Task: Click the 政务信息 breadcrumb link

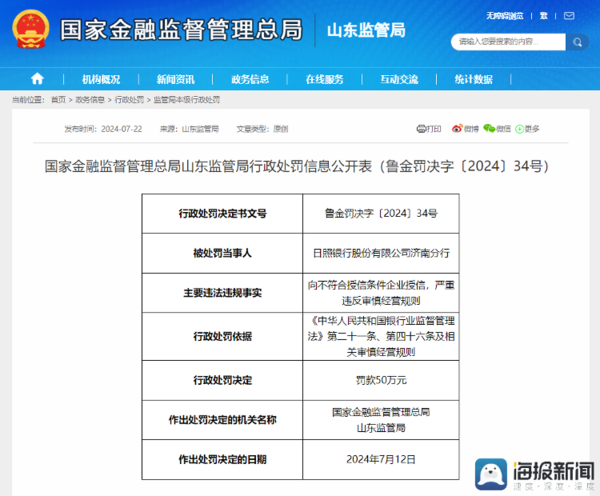Action: pyautogui.click(x=90, y=100)
